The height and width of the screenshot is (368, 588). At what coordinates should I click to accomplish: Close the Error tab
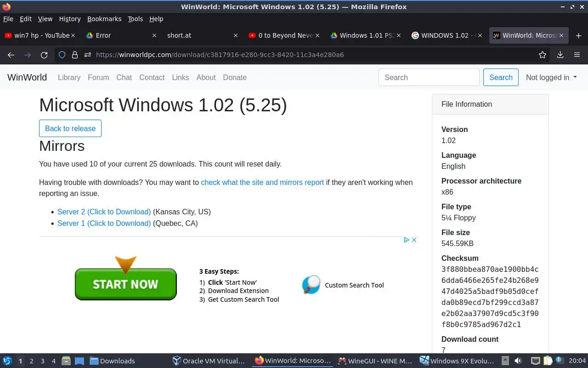[x=154, y=35]
